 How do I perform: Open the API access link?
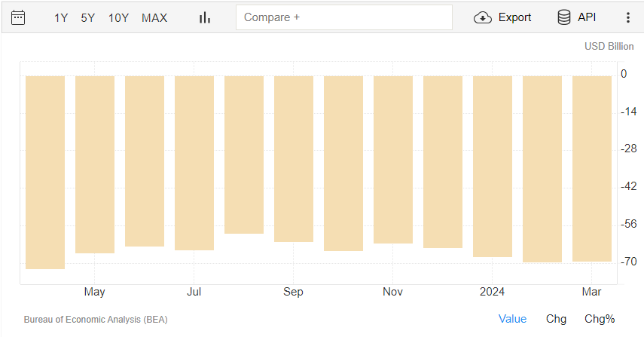(x=587, y=17)
